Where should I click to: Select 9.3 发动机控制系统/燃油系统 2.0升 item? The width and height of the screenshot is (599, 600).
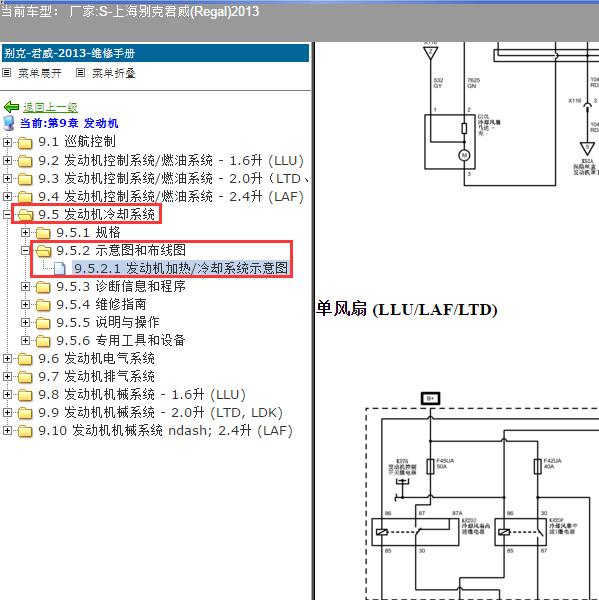click(173, 178)
